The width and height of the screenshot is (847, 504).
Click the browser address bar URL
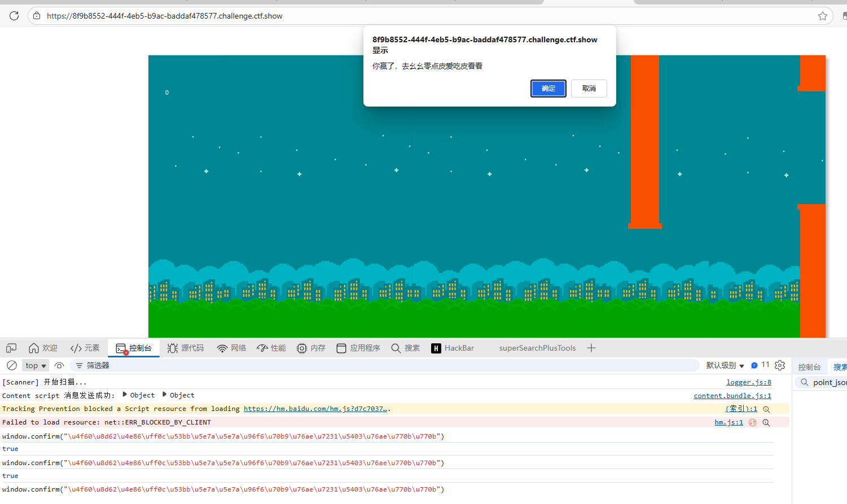click(x=165, y=16)
